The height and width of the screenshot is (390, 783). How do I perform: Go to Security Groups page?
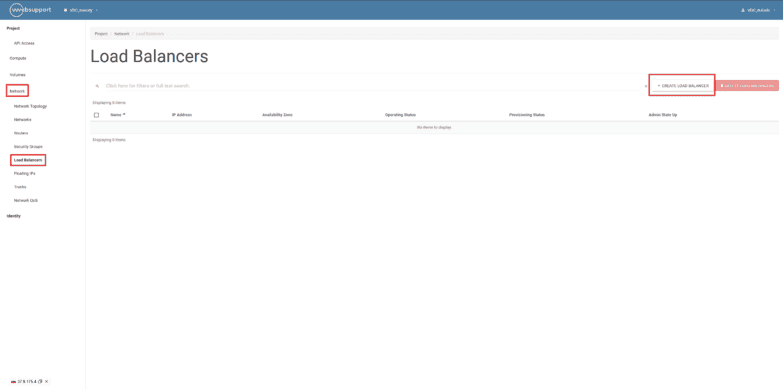point(28,147)
